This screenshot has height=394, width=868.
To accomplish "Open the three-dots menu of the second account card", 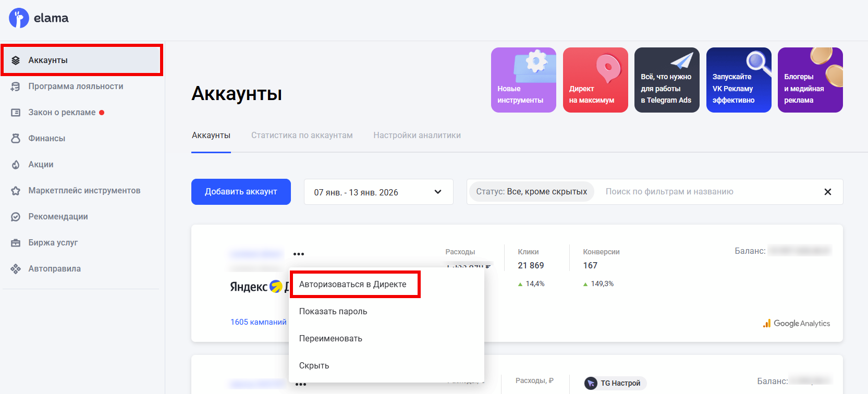I will tap(301, 385).
